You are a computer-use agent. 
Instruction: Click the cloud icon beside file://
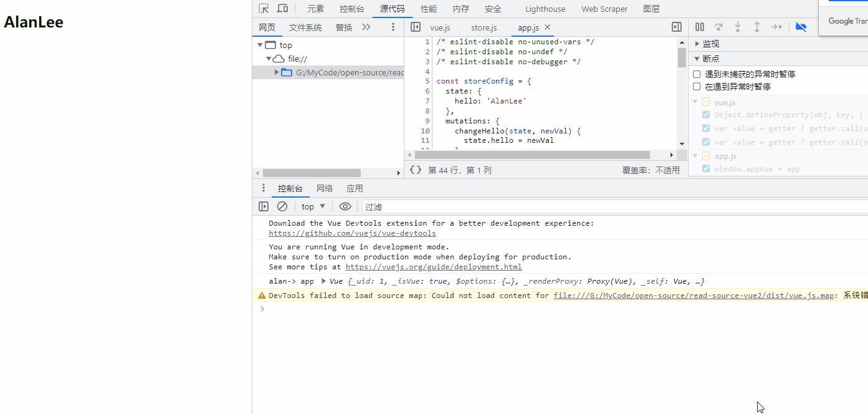click(x=279, y=59)
